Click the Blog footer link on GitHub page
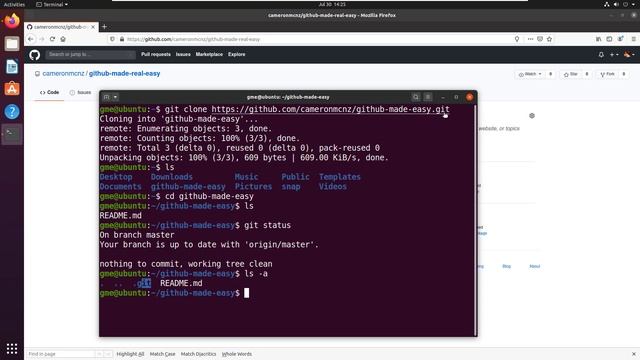This screenshot has height=360, width=640. click(x=507, y=266)
